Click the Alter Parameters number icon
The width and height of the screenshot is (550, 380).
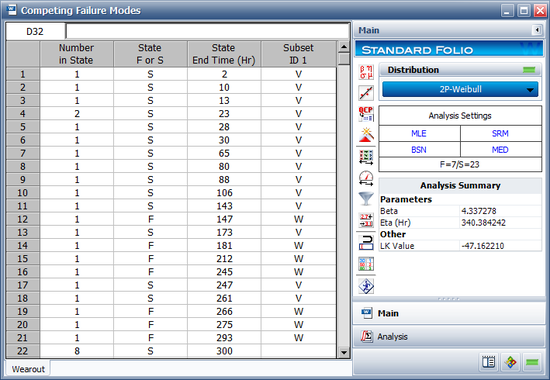click(366, 220)
